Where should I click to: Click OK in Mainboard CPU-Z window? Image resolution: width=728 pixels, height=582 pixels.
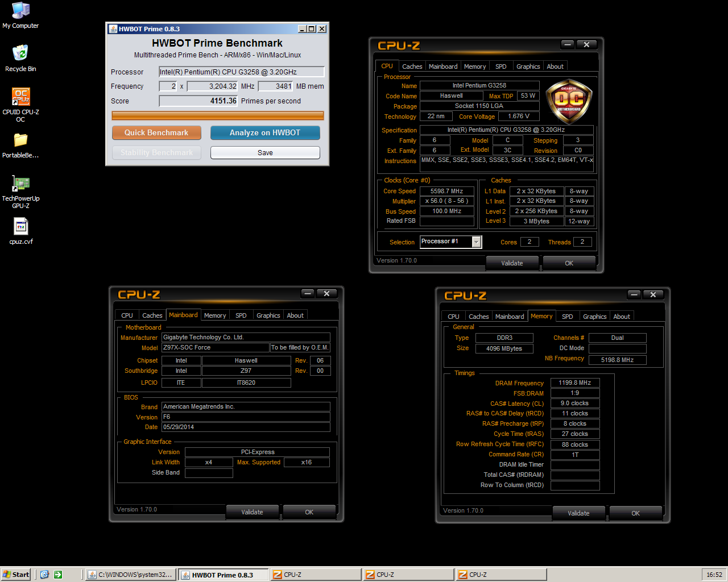click(x=309, y=512)
